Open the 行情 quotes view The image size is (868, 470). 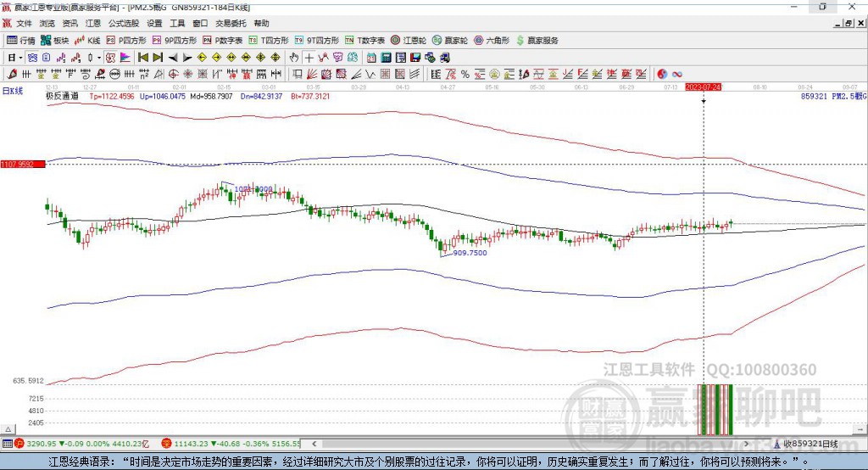[20, 41]
